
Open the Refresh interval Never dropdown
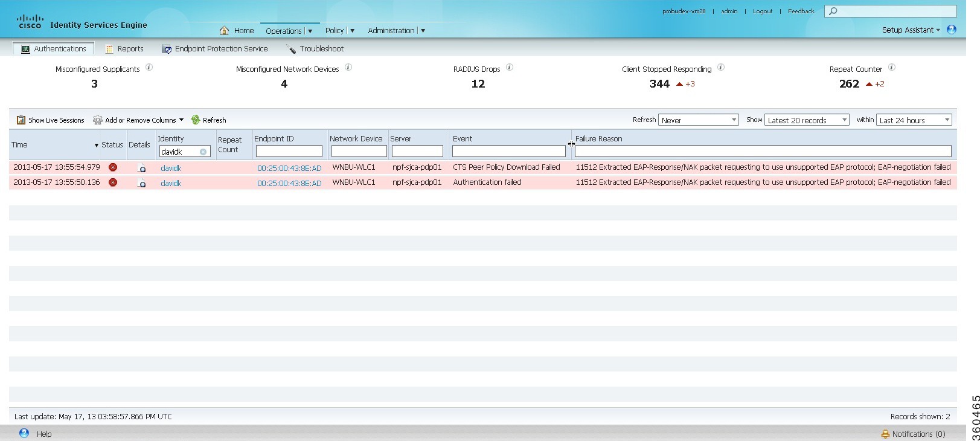[699, 120]
